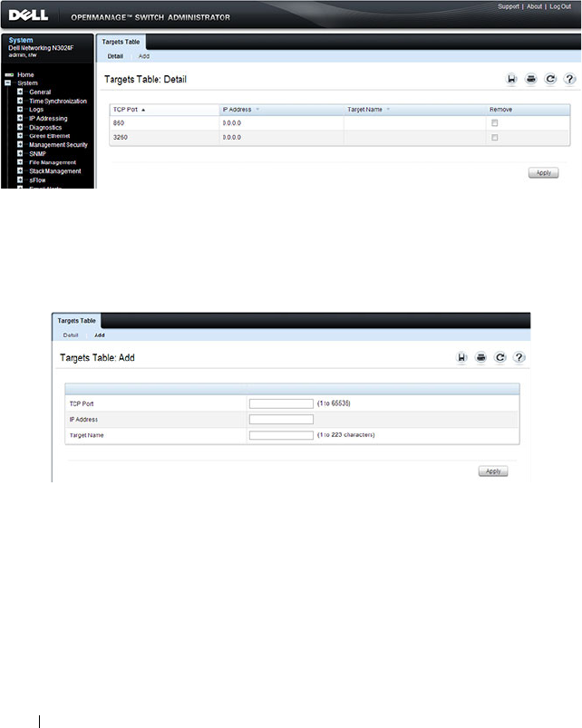582x728 pixels.
Task: Expand the Management Security node
Action: pos(20,145)
